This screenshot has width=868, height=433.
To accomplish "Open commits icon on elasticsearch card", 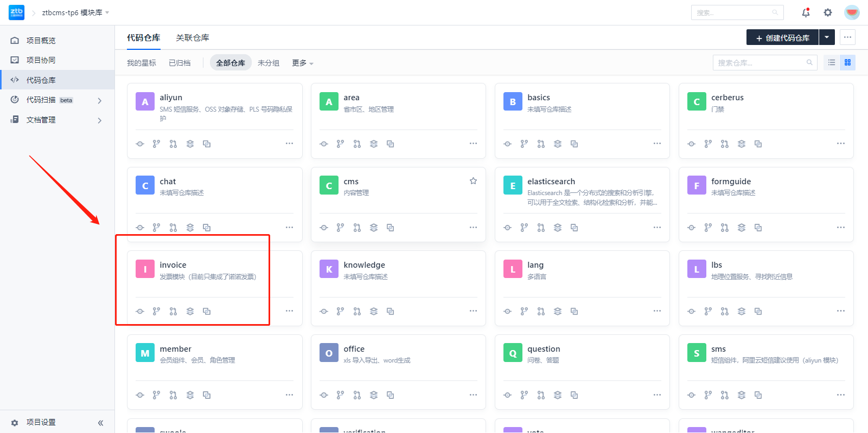I will 508,228.
